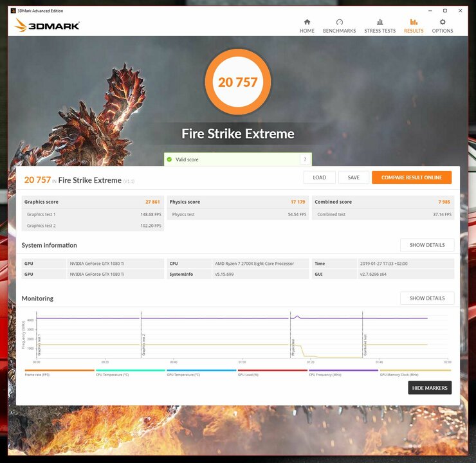Toggle the CPU Frequency (MHz) legend line
Viewport: 476px width, 463px height.
pos(343,370)
